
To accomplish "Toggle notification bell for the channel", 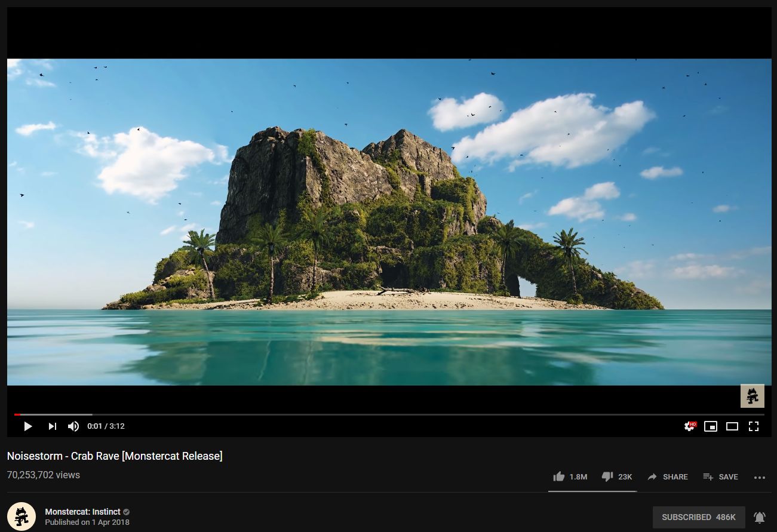I will pos(759,517).
